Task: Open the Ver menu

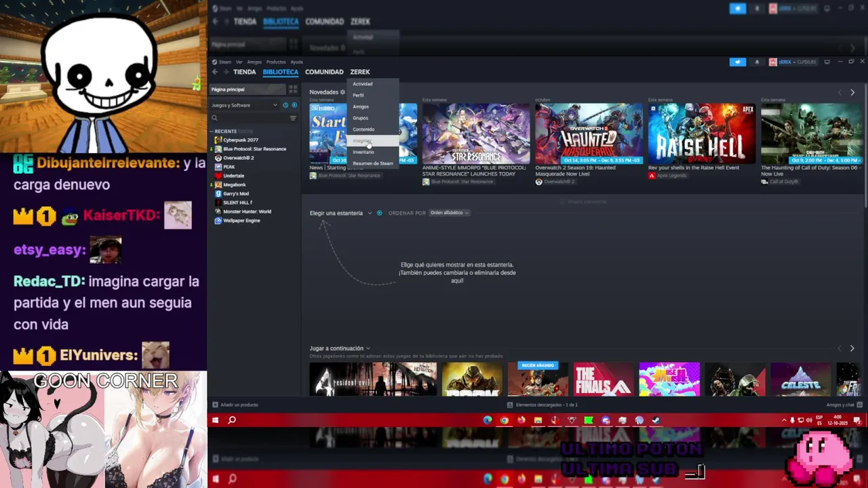Action: 239,62
